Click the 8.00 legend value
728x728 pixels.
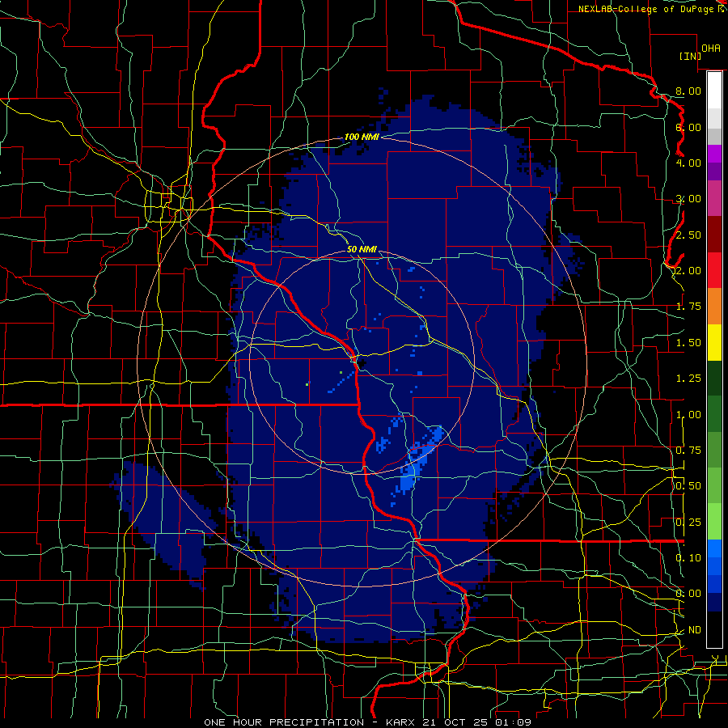click(x=688, y=91)
